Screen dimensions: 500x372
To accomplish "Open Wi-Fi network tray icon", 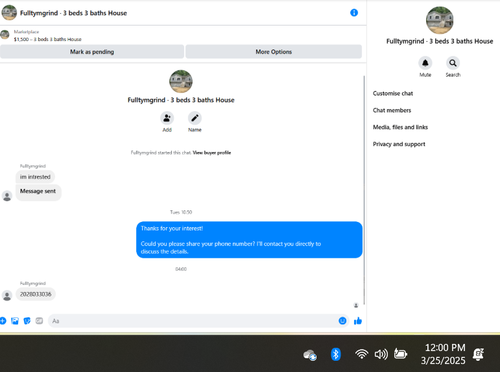I will [361, 354].
